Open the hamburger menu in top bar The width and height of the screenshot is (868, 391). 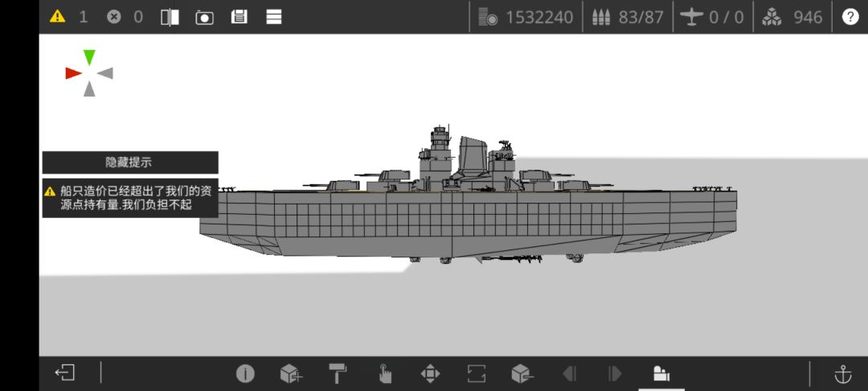click(274, 17)
